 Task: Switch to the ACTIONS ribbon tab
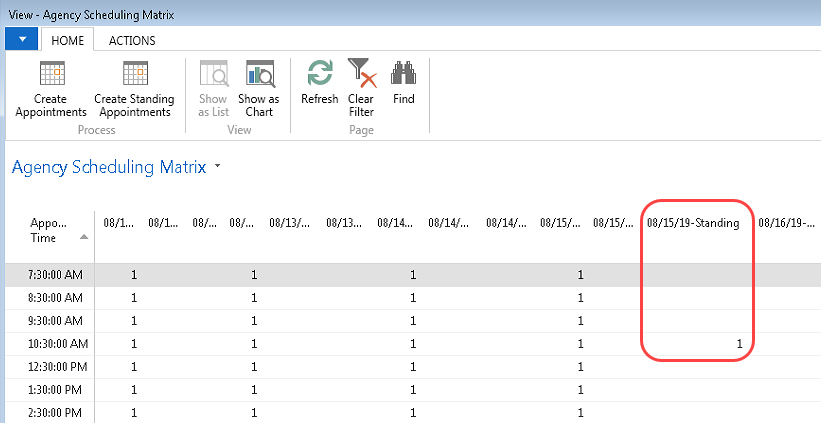click(132, 40)
